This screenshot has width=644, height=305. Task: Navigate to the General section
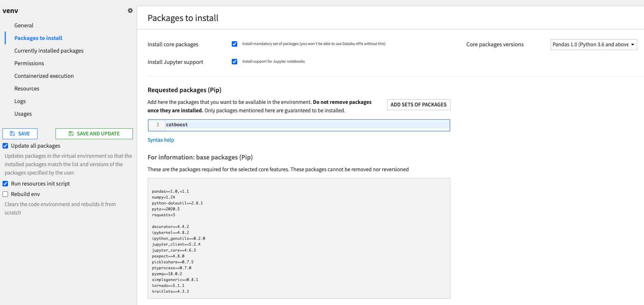click(24, 25)
